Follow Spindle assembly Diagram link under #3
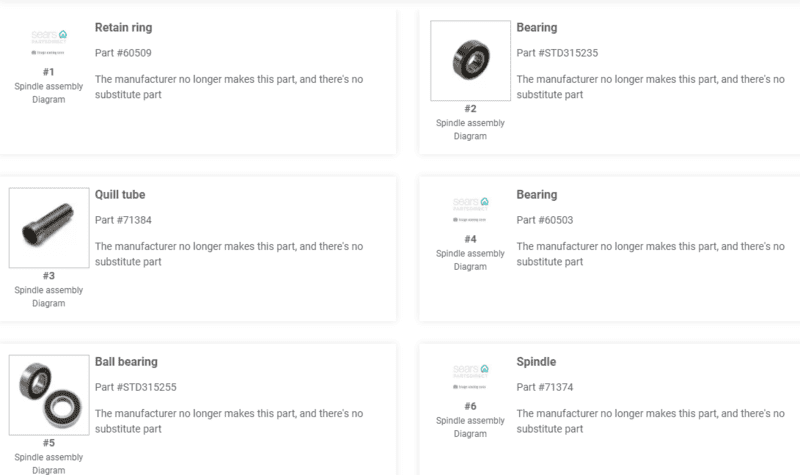 [x=48, y=296]
